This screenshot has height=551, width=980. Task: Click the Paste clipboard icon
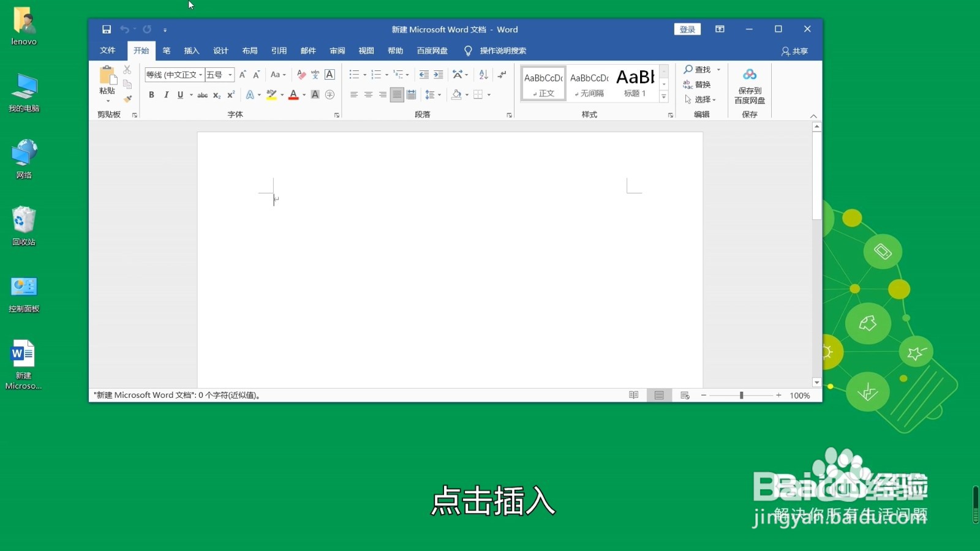(x=107, y=75)
